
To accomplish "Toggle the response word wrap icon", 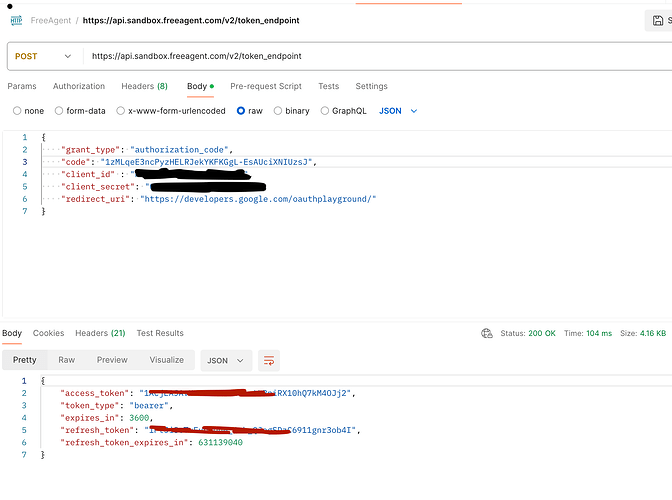I will point(269,360).
